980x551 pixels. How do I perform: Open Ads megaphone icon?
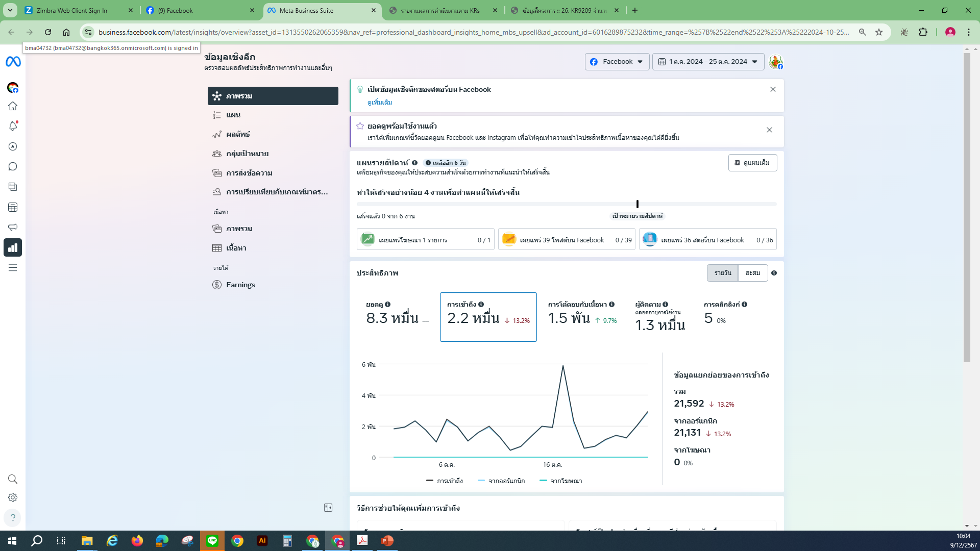[13, 227]
